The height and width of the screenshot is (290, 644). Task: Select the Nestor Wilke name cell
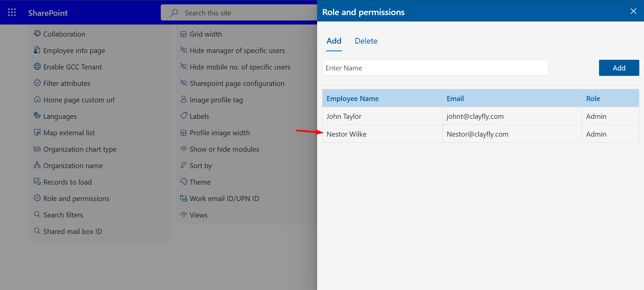pyautogui.click(x=382, y=134)
